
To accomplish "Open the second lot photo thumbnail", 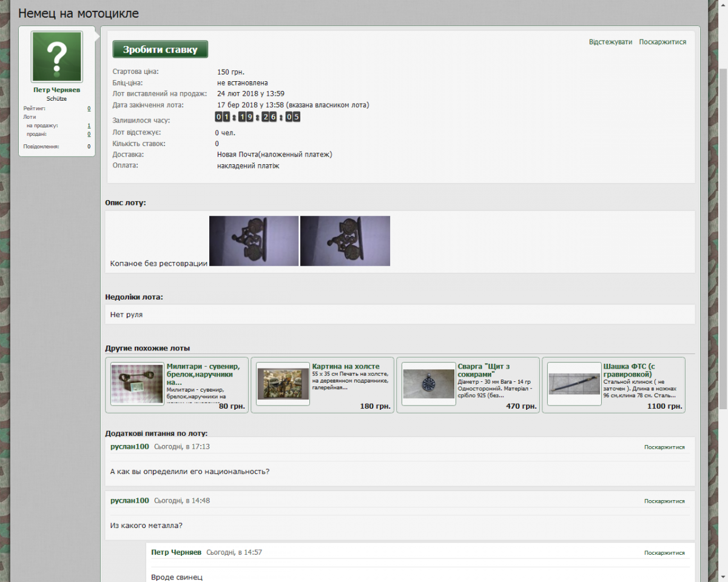I will (345, 241).
